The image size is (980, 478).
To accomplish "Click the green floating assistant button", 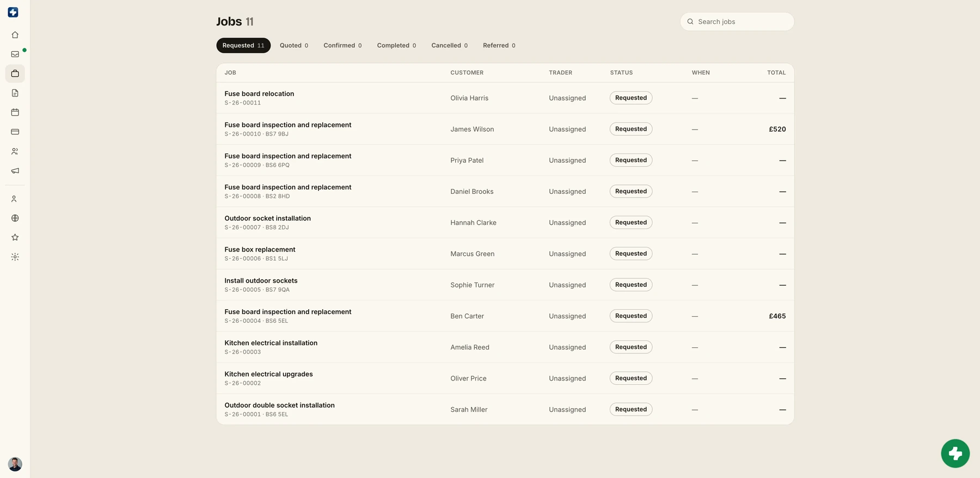I will coord(955,454).
